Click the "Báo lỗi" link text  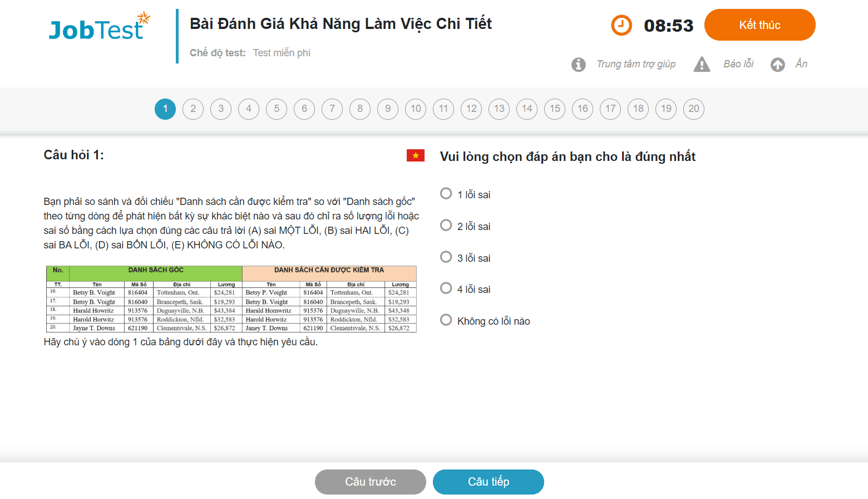738,64
